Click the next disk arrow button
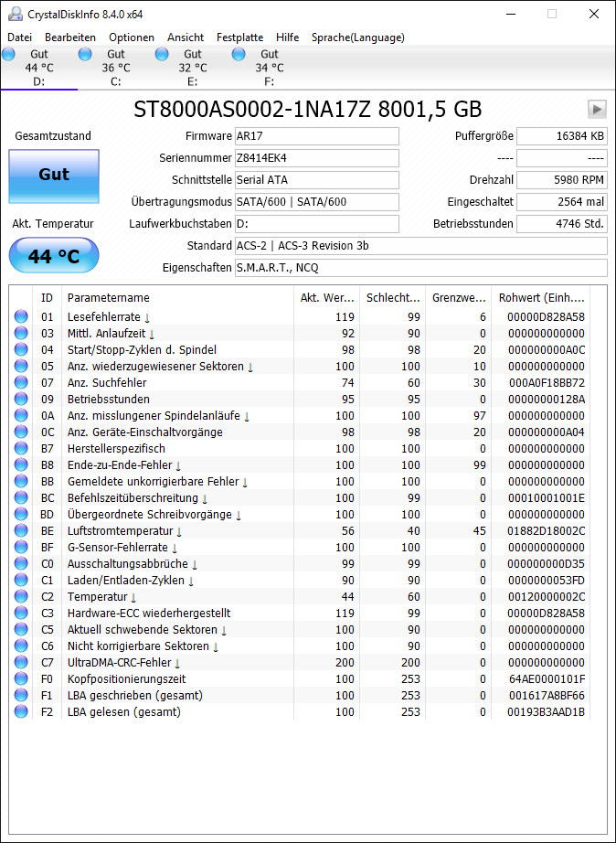616x843 pixels. (597, 109)
